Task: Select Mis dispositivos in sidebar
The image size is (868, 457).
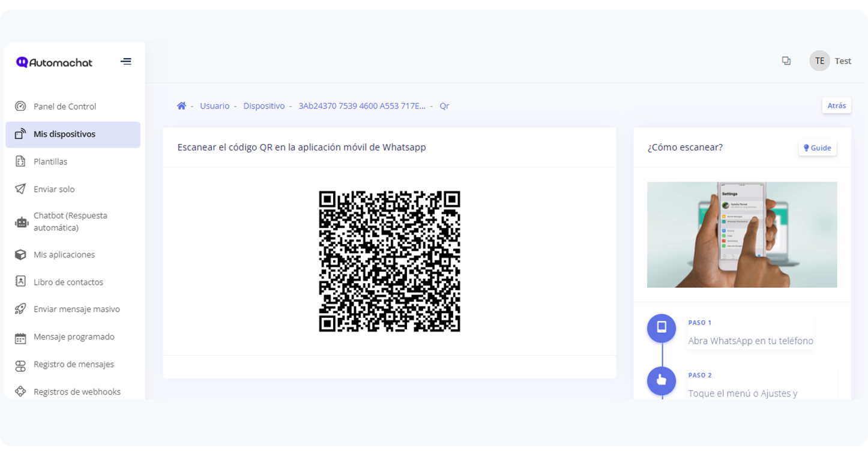Action: click(x=73, y=134)
